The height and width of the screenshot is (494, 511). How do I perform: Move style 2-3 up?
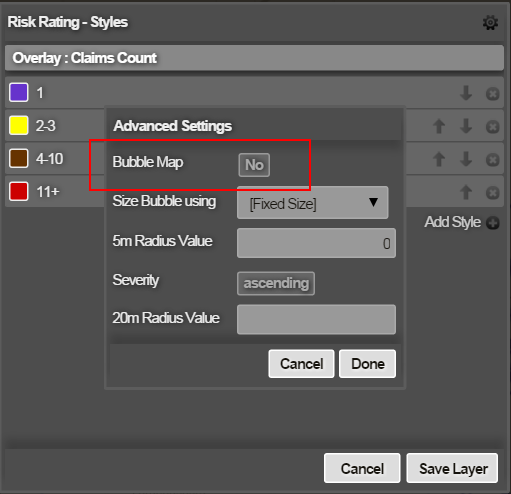click(439, 126)
